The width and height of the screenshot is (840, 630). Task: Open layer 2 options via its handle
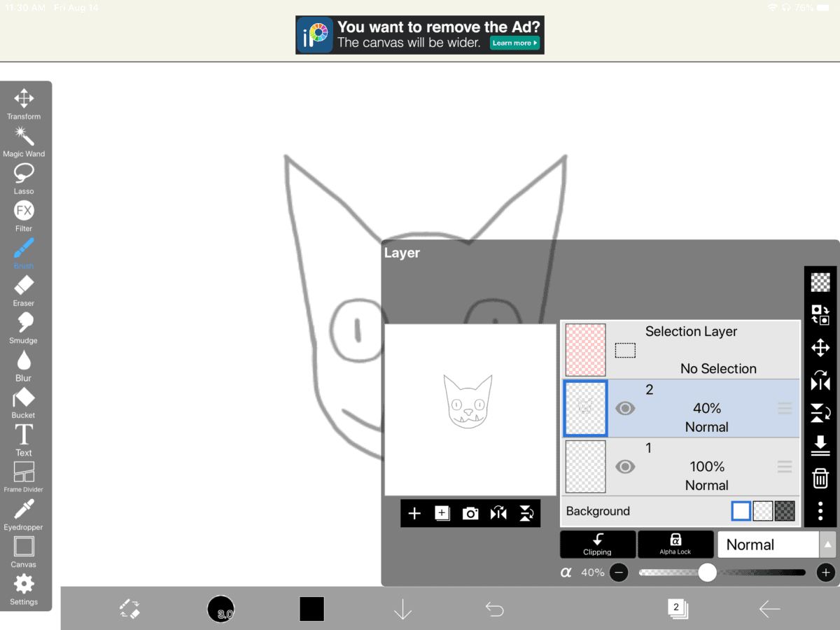pos(784,408)
